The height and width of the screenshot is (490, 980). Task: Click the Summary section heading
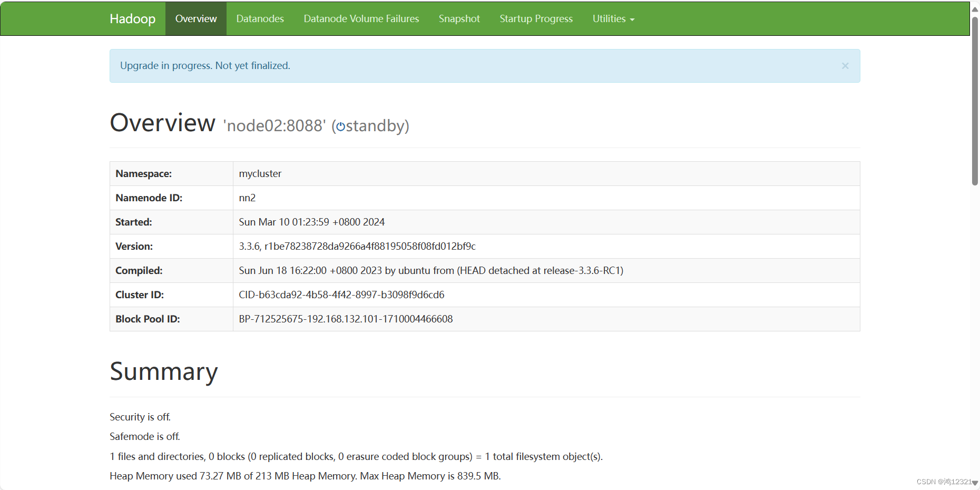point(164,371)
